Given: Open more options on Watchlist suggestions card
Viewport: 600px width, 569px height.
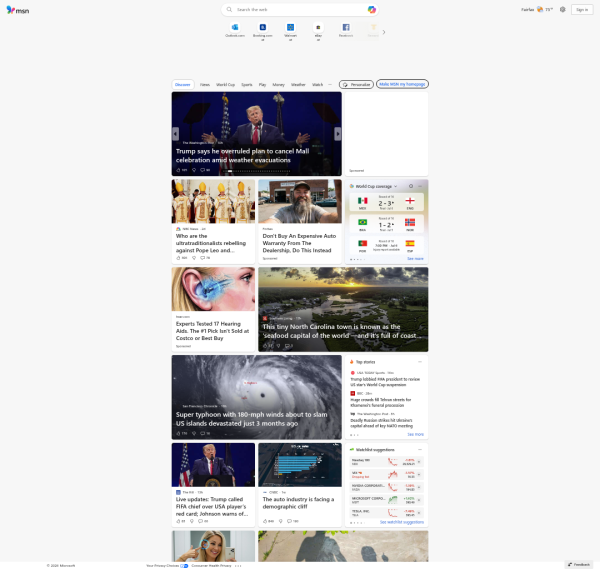Looking at the screenshot, I should [420, 450].
